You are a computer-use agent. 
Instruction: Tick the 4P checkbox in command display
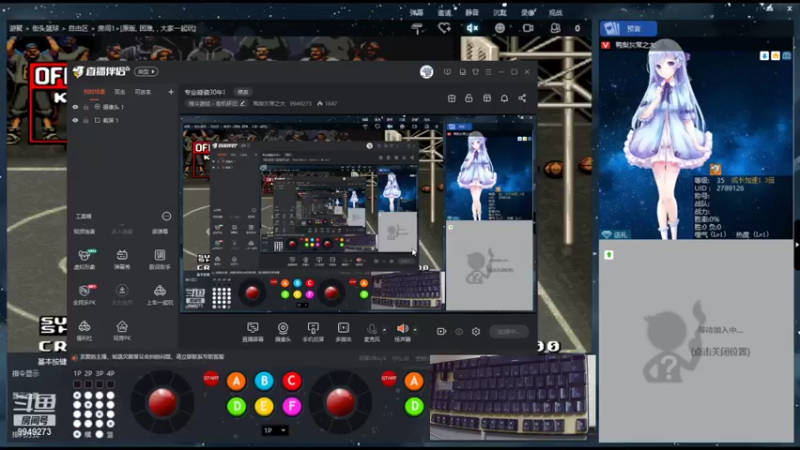click(111, 384)
